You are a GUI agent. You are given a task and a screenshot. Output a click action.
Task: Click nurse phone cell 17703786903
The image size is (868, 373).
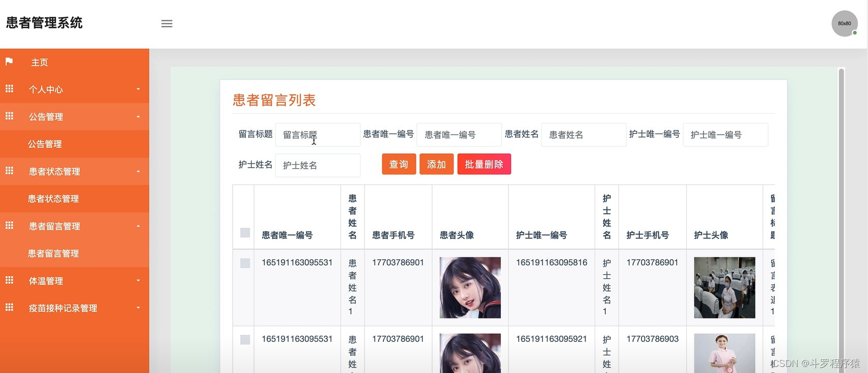tap(652, 339)
